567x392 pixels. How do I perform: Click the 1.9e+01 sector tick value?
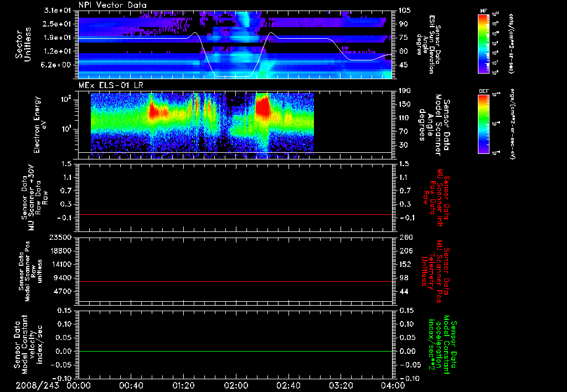(x=58, y=38)
